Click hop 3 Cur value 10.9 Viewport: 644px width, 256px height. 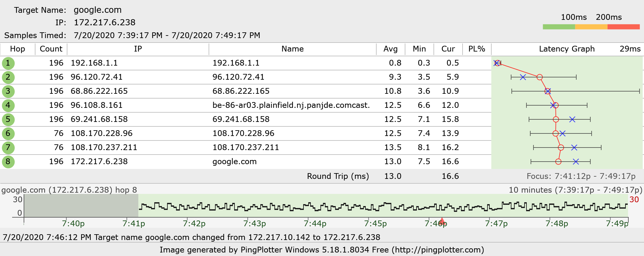[450, 91]
